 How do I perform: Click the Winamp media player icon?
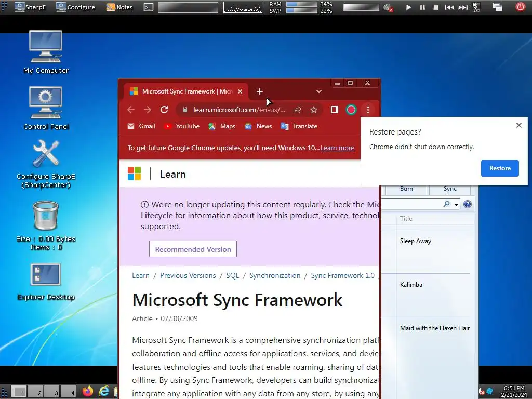point(476,7)
